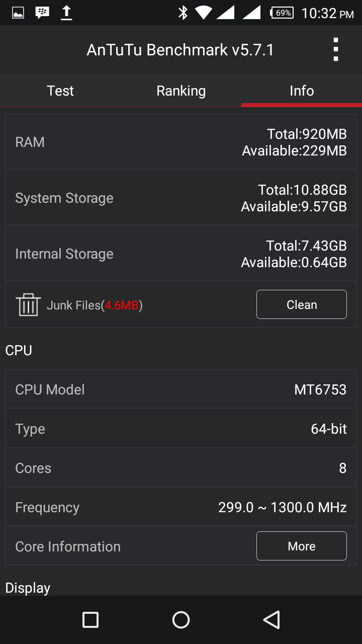The width and height of the screenshot is (362, 644).
Task: Switch to the Test tab
Action: 60,91
